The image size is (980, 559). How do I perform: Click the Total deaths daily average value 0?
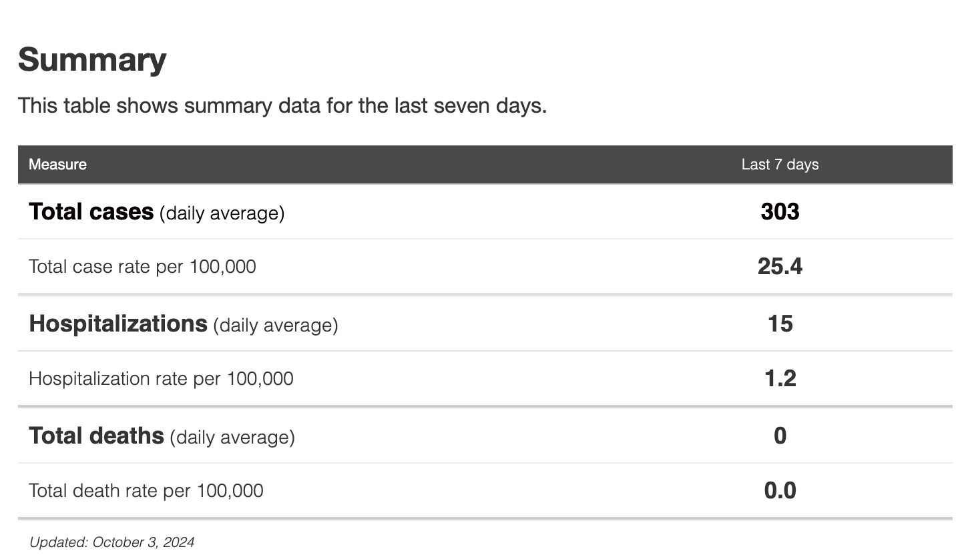pos(780,436)
